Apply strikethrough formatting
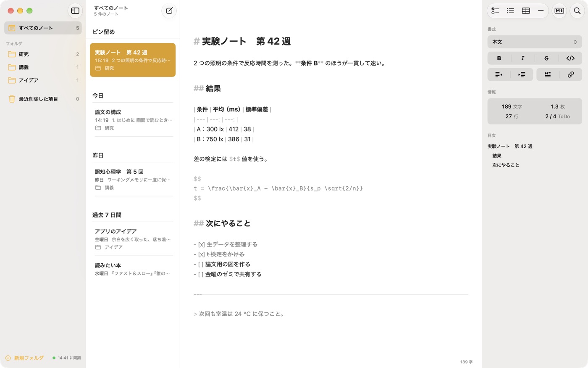588x368 pixels. (x=546, y=58)
